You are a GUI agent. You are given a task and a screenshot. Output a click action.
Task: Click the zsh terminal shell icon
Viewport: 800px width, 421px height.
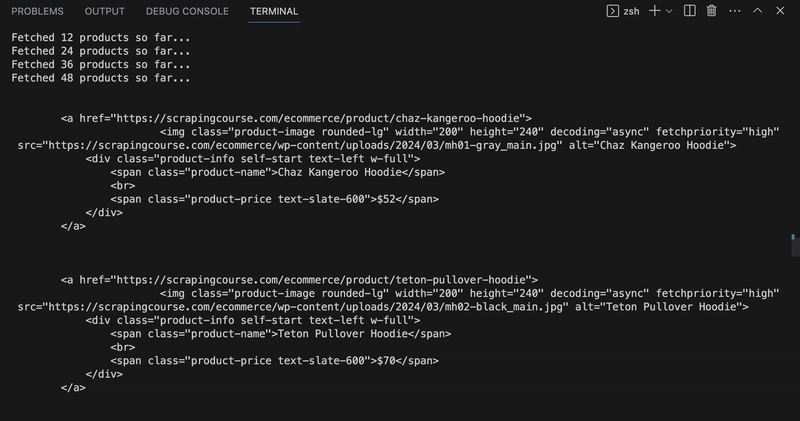coord(613,11)
